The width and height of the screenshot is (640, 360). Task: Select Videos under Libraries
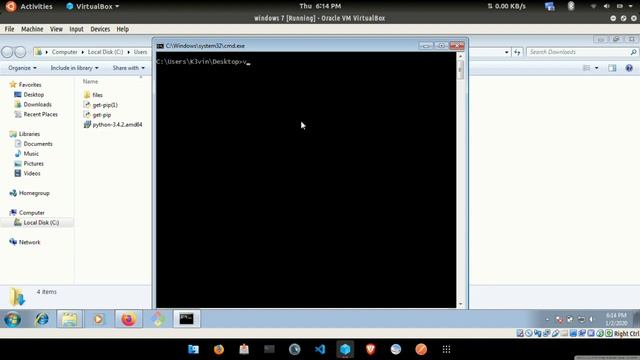pyautogui.click(x=32, y=173)
